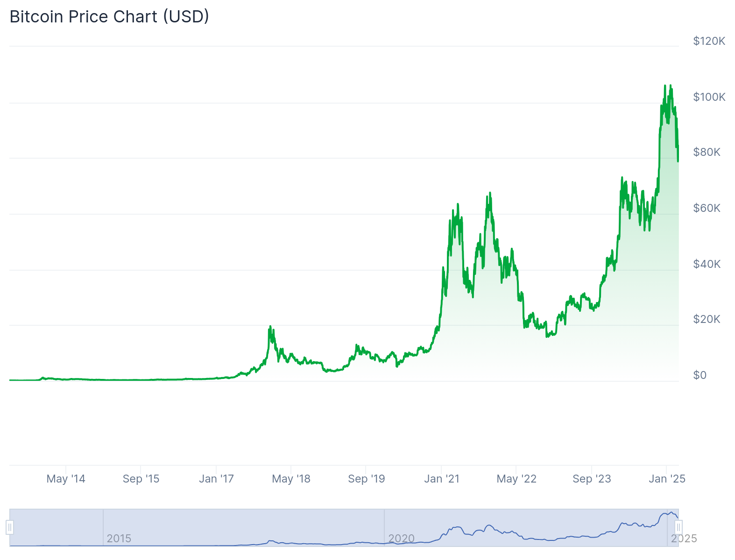The height and width of the screenshot is (560, 735).
Task: Select the Sep '15 date label
Action: click(x=141, y=479)
